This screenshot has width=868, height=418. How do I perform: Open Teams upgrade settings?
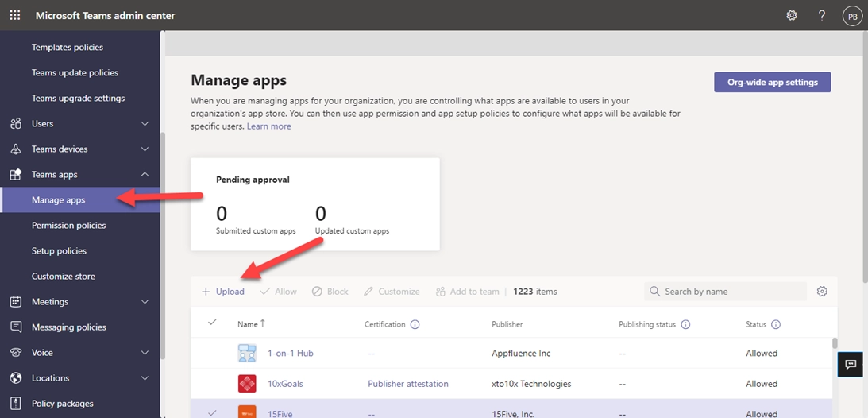[78, 98]
